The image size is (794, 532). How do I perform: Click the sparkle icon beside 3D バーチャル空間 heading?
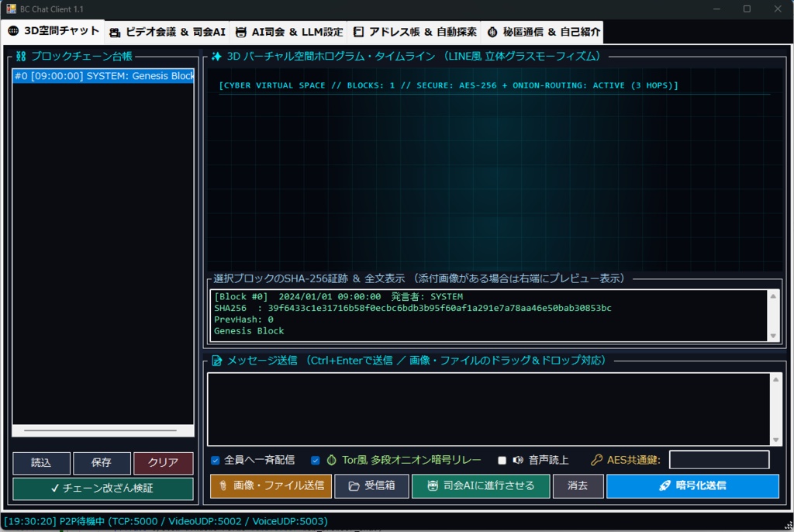pos(217,57)
